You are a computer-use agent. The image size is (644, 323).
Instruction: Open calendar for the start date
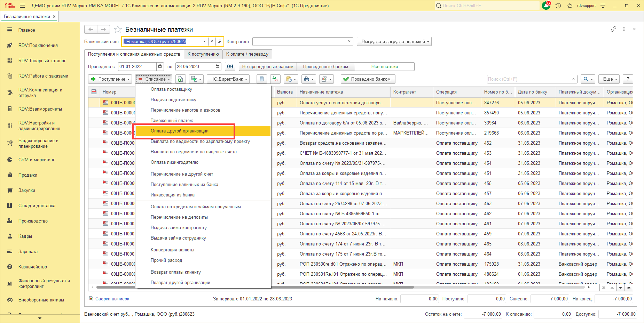tap(160, 67)
